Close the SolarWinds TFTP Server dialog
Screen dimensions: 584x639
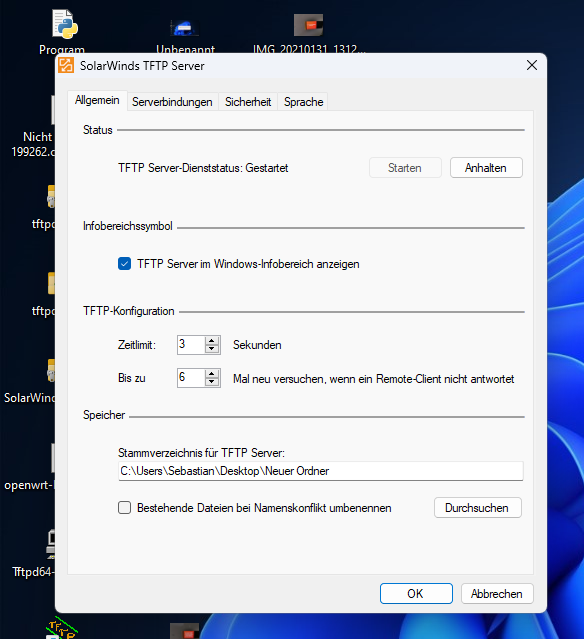[x=532, y=65]
